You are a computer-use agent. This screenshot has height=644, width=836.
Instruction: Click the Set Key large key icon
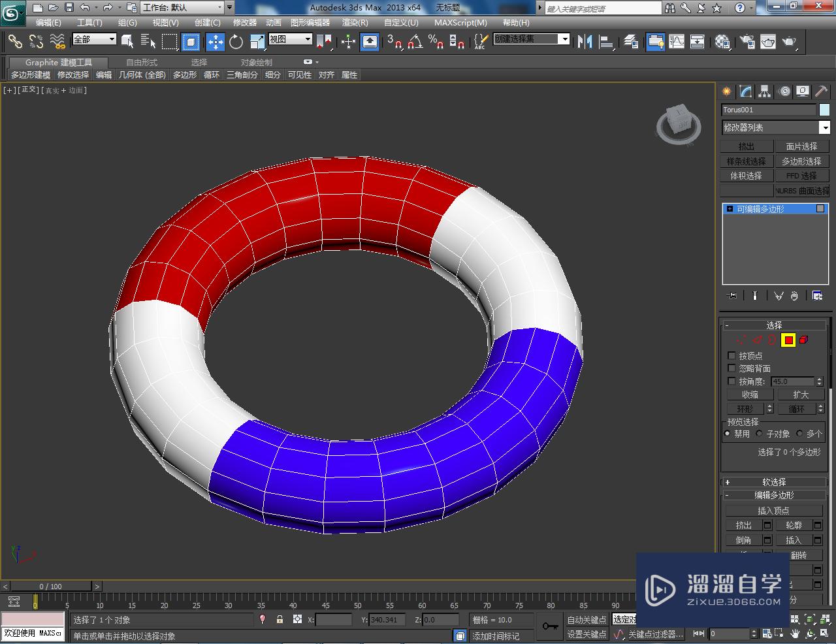(x=550, y=627)
